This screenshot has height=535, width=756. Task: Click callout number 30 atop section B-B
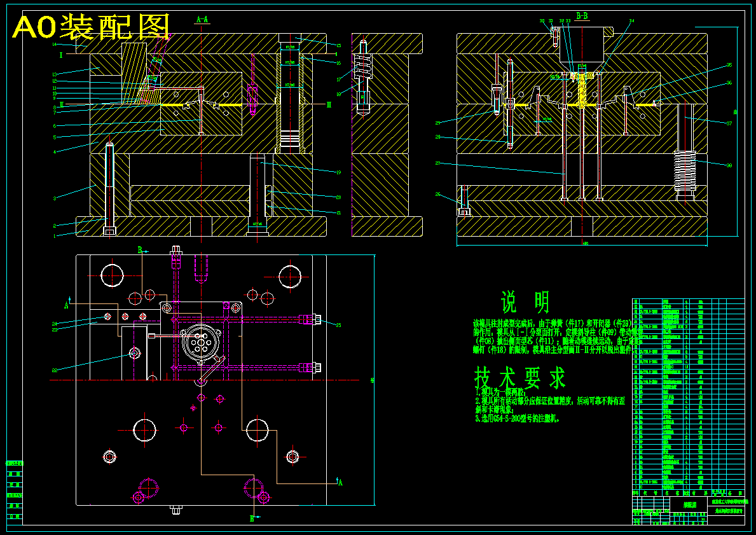542,21
